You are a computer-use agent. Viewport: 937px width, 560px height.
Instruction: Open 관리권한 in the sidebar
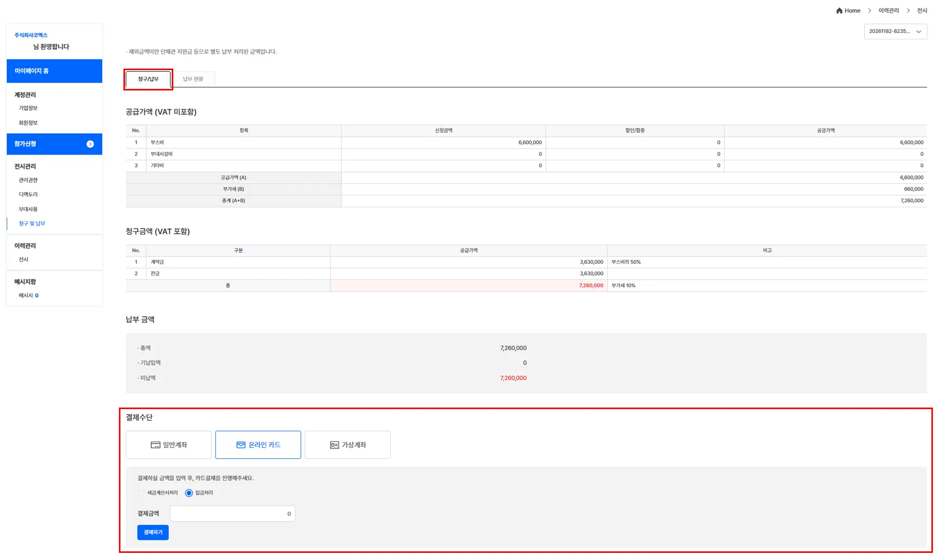tap(28, 180)
